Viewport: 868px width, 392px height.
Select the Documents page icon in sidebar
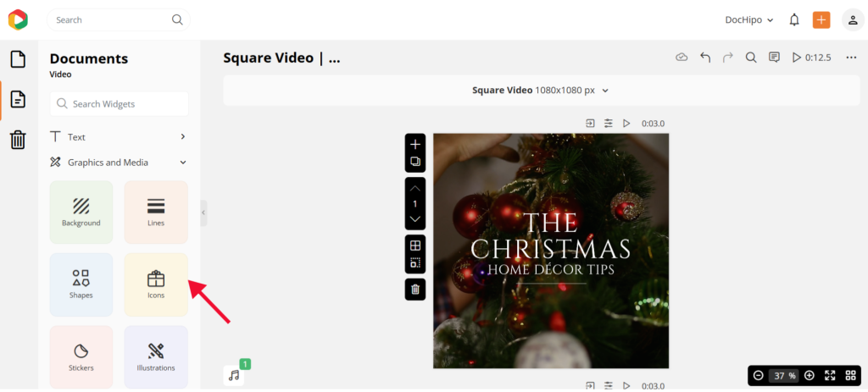[19, 100]
